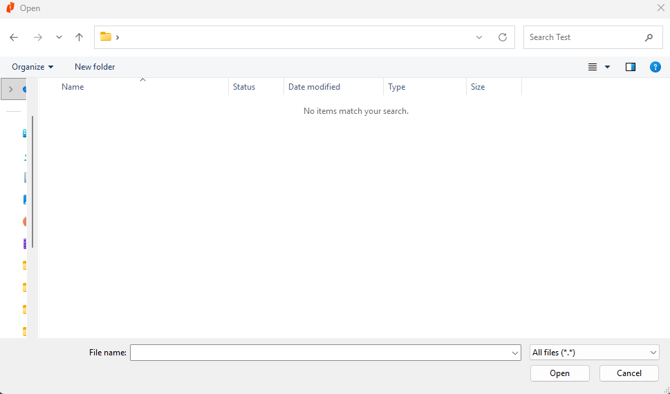Click the folder icon in address bar

point(106,37)
